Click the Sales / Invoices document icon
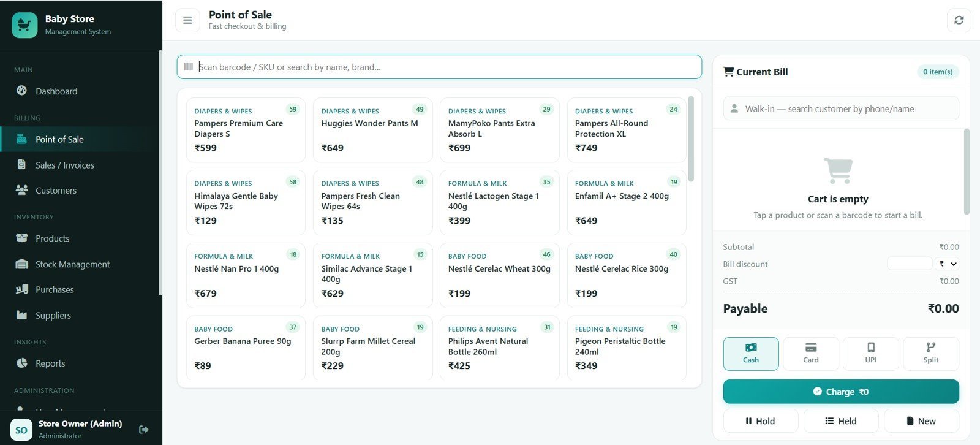The image size is (980, 445). pyautogui.click(x=21, y=165)
